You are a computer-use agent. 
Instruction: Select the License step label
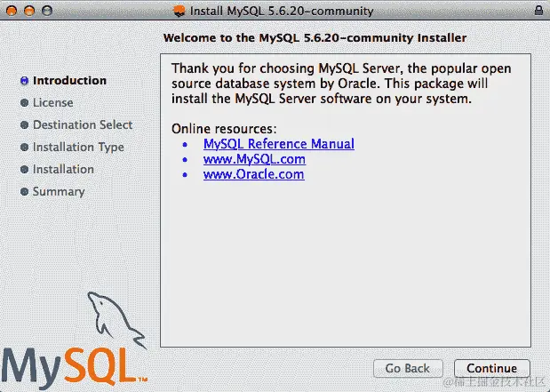[x=53, y=103]
